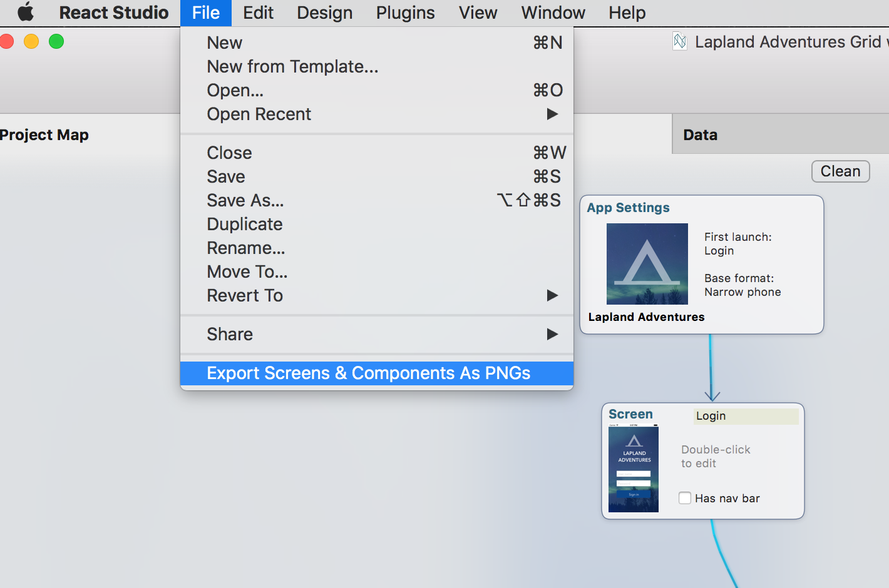Choose Move To... from File menu

tap(377, 271)
